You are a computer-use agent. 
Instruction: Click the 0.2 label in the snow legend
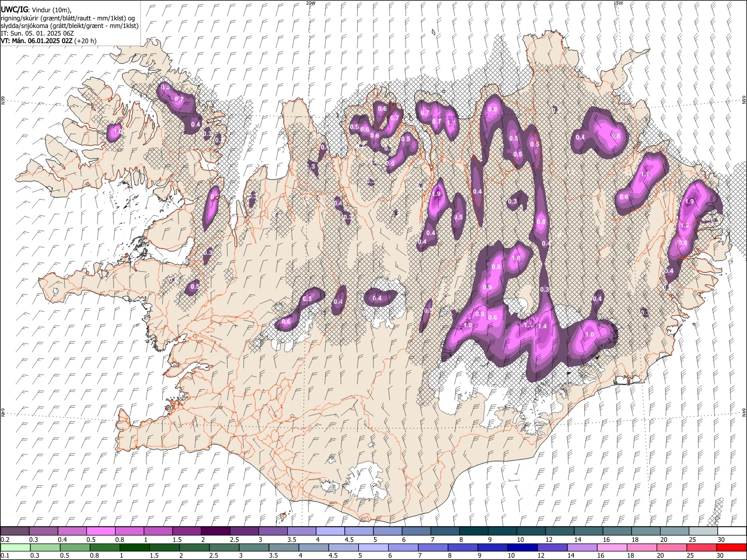[x=4, y=540]
